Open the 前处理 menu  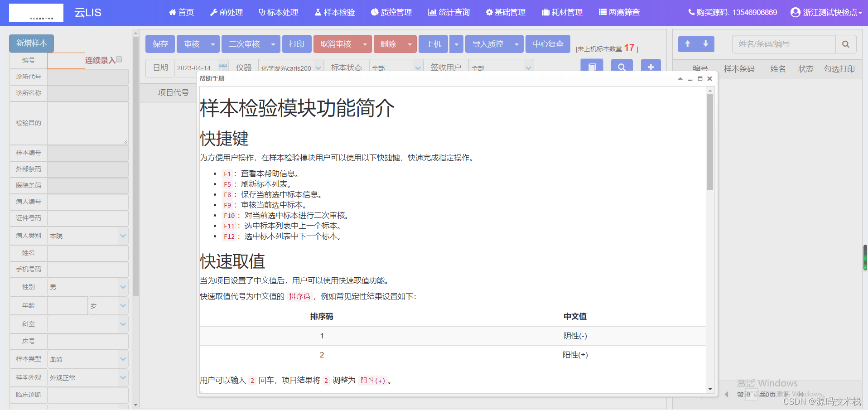click(x=227, y=12)
